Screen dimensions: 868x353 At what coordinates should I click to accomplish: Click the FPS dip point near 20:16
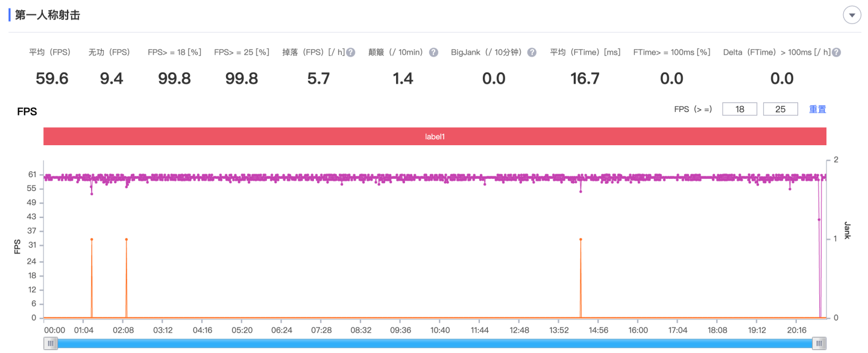point(790,189)
